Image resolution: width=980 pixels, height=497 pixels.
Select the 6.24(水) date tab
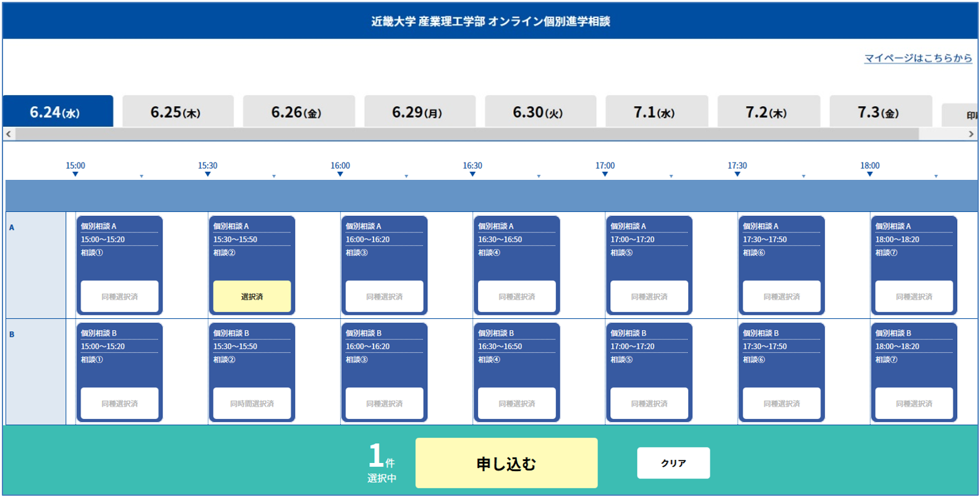pyautogui.click(x=58, y=111)
